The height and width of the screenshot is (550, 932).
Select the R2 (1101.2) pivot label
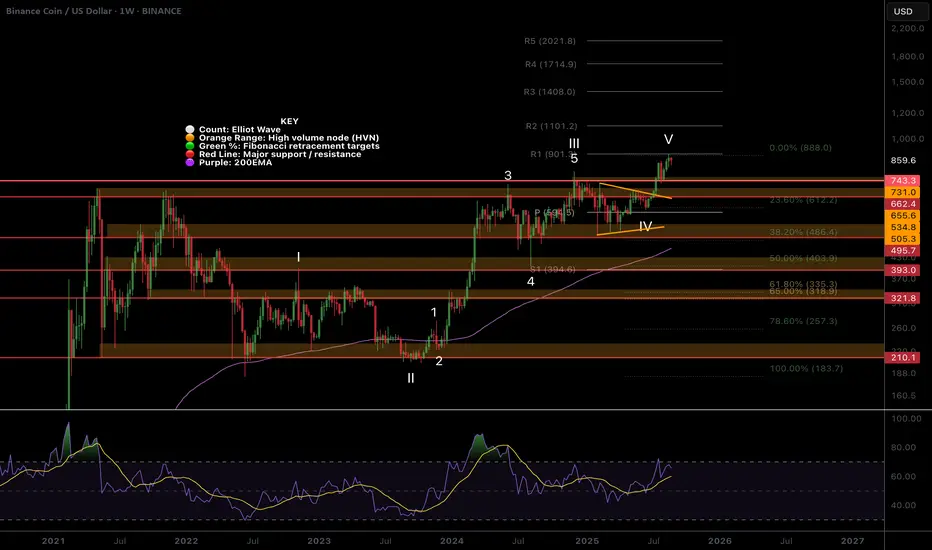pyautogui.click(x=551, y=126)
